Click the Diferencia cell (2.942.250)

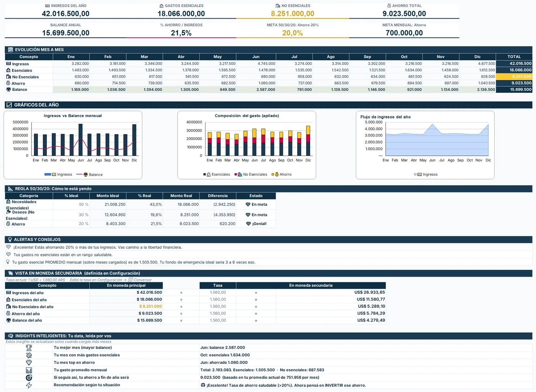coord(218,205)
